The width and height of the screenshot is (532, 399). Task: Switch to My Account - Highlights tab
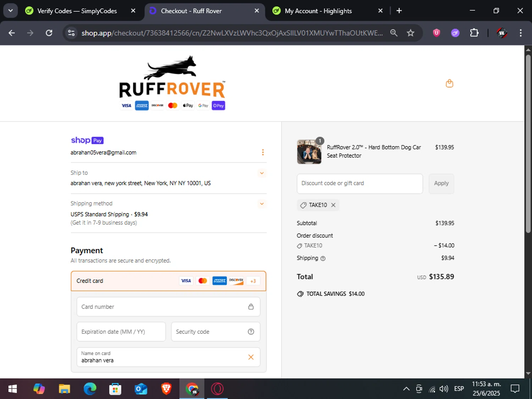pyautogui.click(x=318, y=11)
